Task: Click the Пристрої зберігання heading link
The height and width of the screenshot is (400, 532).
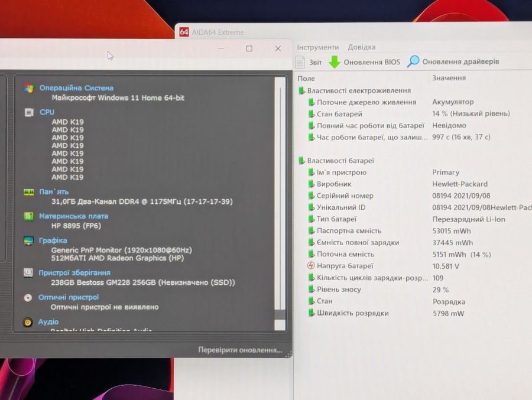Action: [x=74, y=273]
